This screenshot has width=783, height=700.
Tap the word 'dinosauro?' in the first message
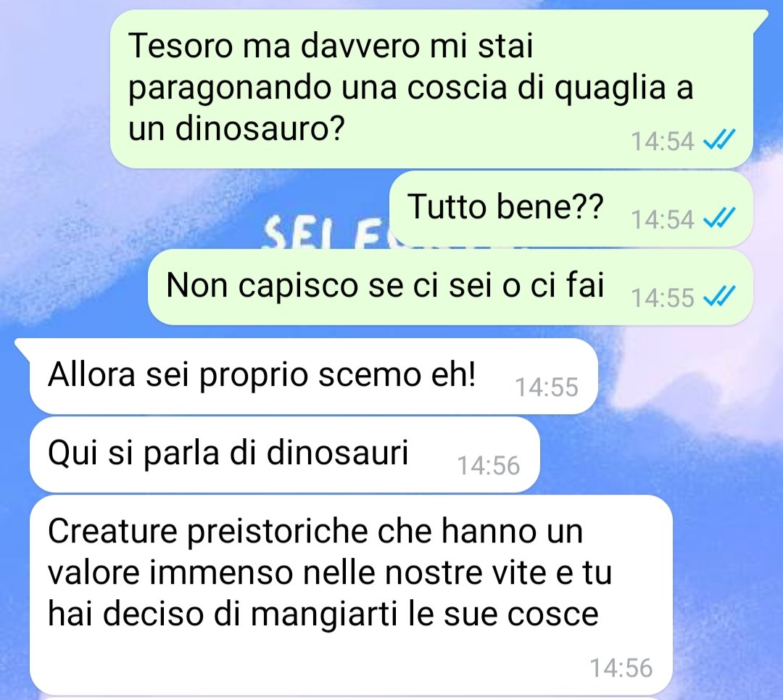click(x=260, y=128)
